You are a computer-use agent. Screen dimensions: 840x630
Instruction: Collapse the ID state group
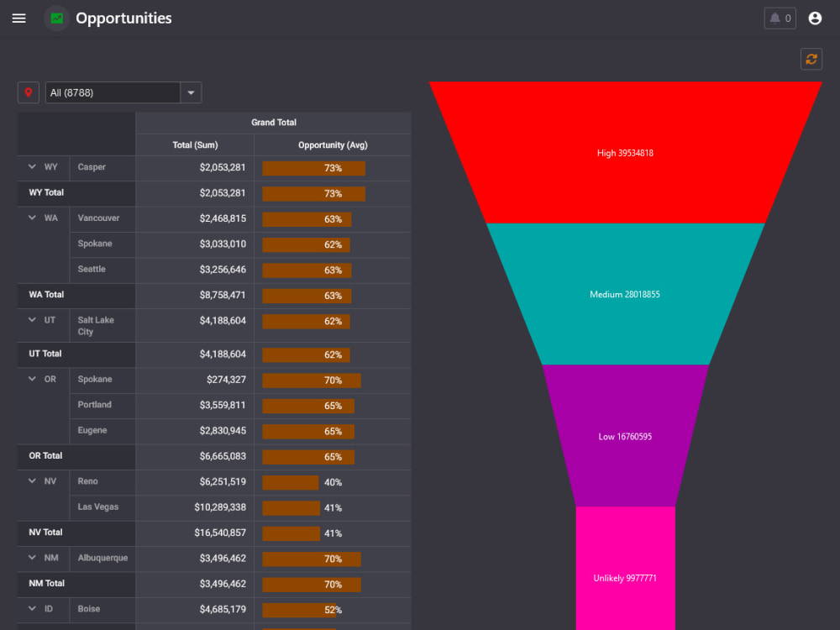pos(32,608)
